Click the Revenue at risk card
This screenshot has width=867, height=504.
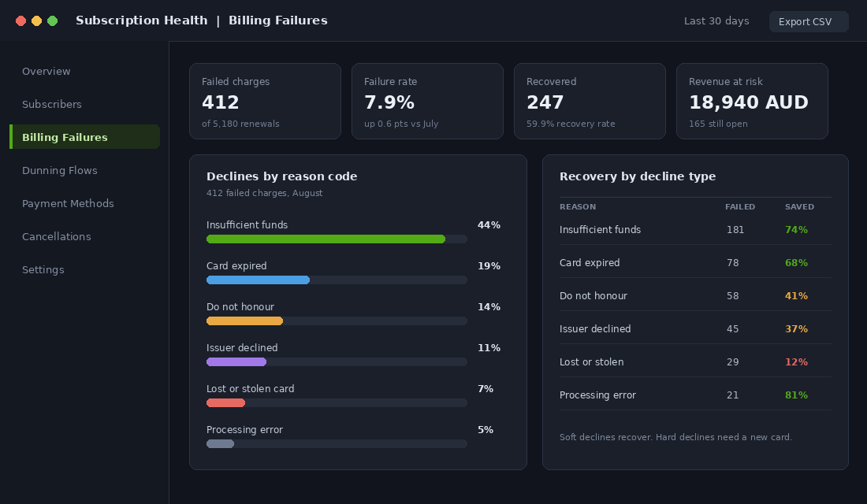point(752,101)
